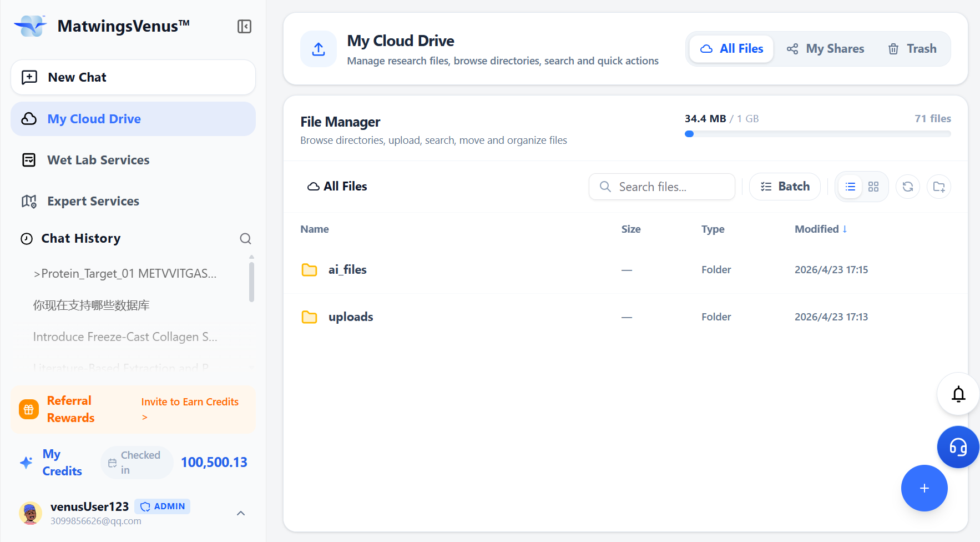Image resolution: width=980 pixels, height=542 pixels.
Task: Collapse the sidebar panel icon
Action: click(244, 26)
